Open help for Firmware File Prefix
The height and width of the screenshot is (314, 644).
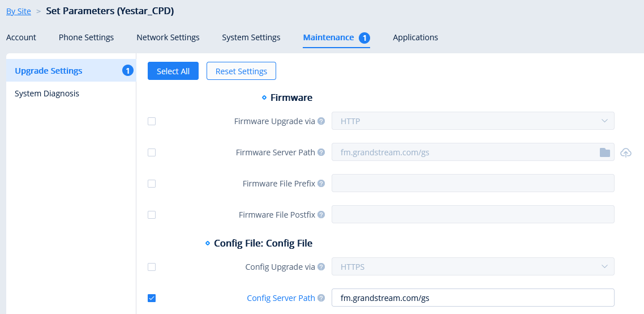pos(321,184)
